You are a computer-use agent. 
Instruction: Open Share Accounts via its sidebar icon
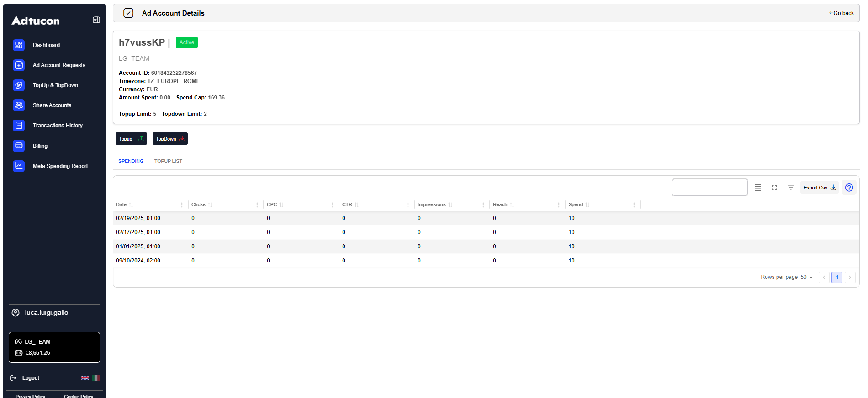coord(19,105)
